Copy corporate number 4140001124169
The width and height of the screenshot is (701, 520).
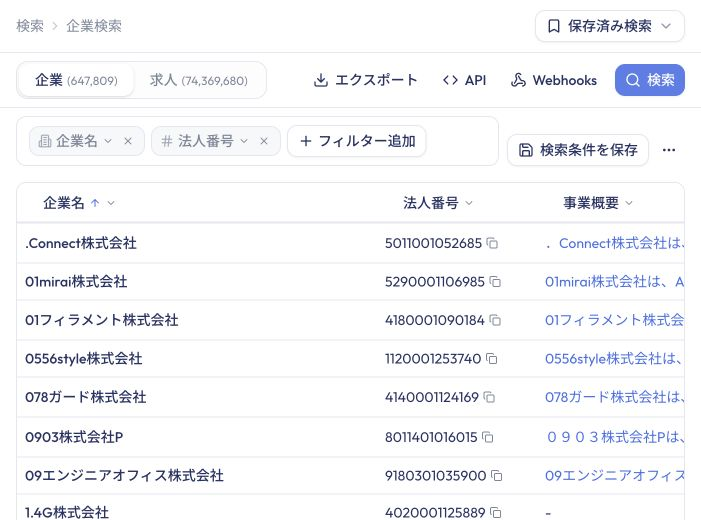(x=489, y=397)
